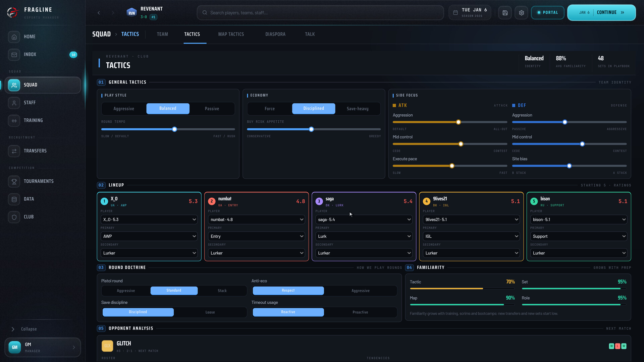Click the save game disk icon
This screenshot has width=644, height=362.
tap(505, 13)
